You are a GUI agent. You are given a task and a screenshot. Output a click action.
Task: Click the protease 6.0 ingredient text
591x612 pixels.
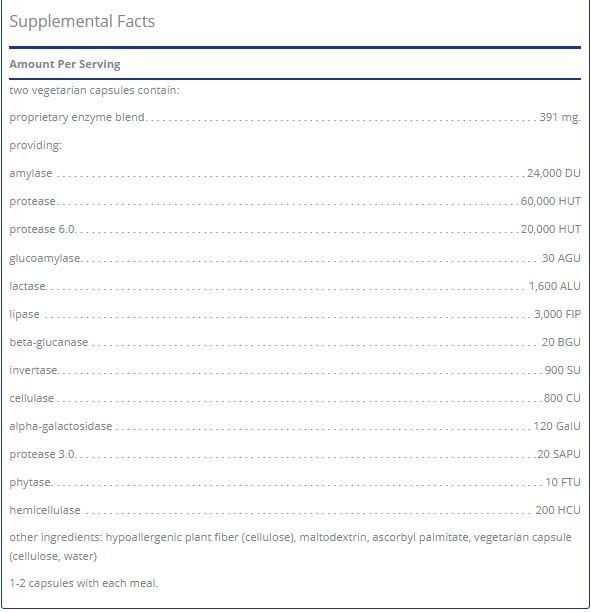[x=42, y=229]
